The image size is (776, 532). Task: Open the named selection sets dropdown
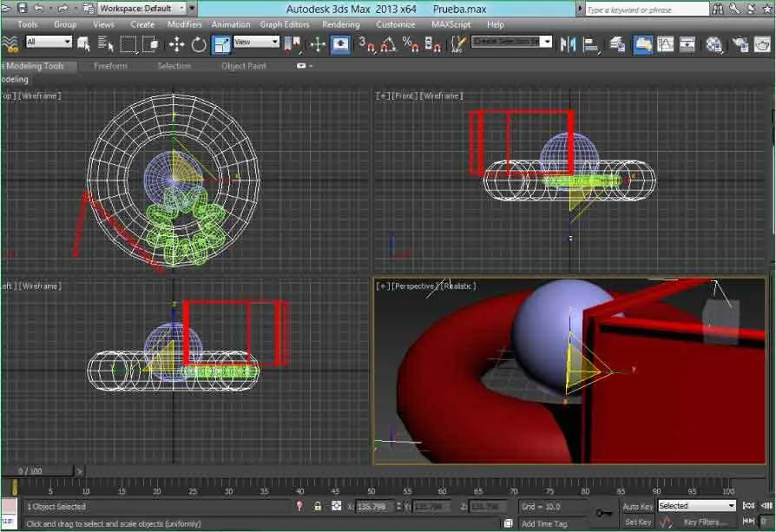pos(511,42)
